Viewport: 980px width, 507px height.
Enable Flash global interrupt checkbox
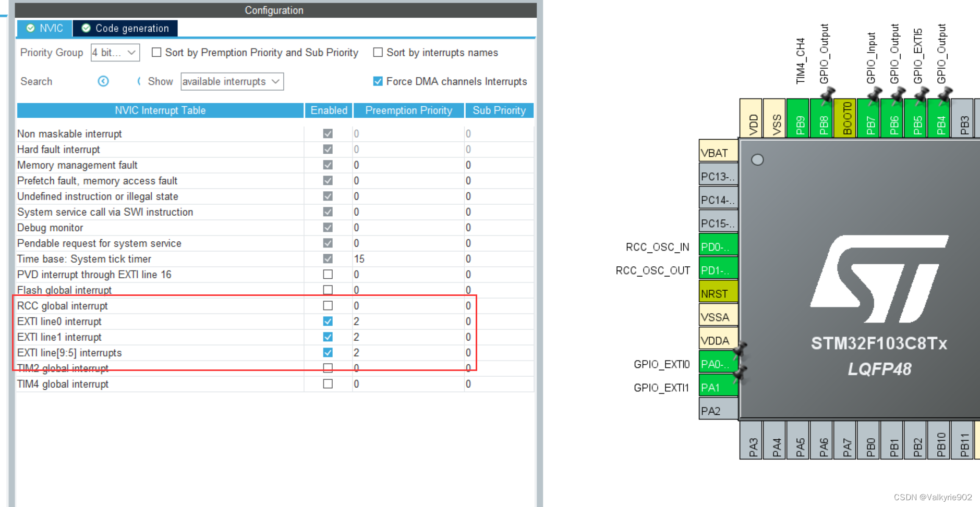click(x=328, y=290)
